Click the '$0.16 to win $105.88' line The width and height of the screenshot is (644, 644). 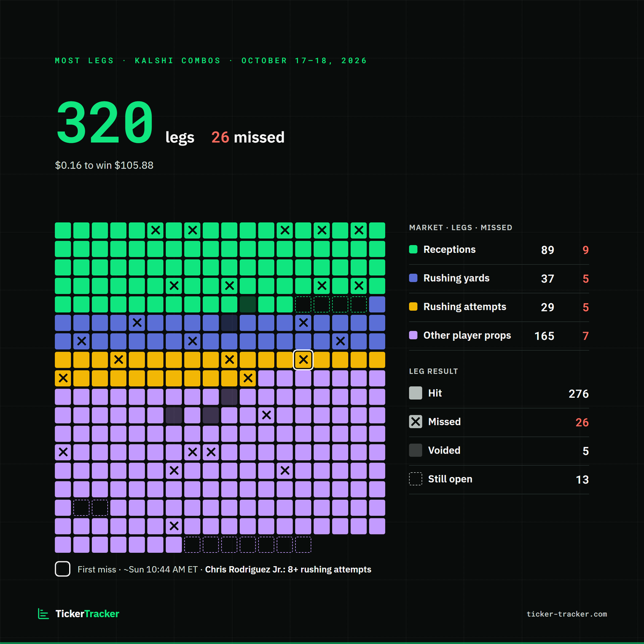[x=104, y=165]
